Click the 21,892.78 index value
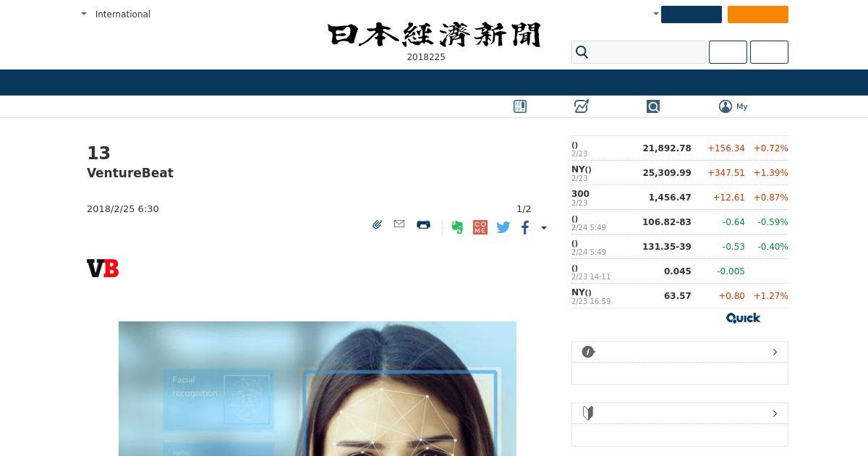Viewport: 868px width, 456px height. pos(667,148)
